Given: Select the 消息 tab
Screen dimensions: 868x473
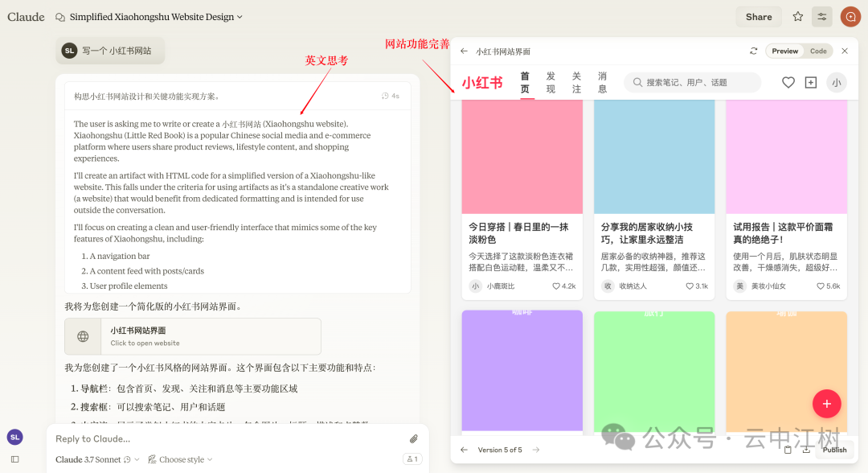Looking at the screenshot, I should (x=602, y=83).
